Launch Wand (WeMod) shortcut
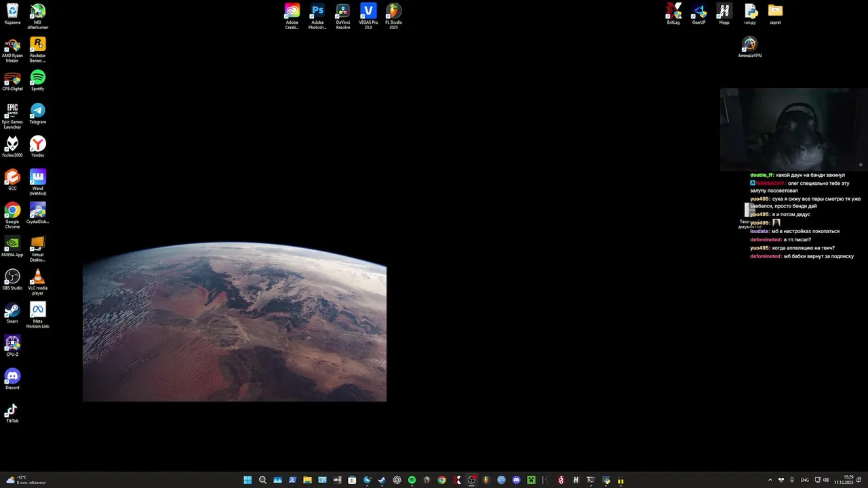The image size is (868, 488). coord(38,182)
